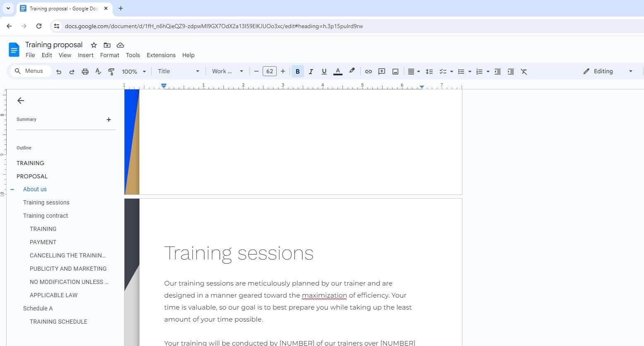Toggle Bold formatting button
The width and height of the screenshot is (644, 346).
[297, 72]
